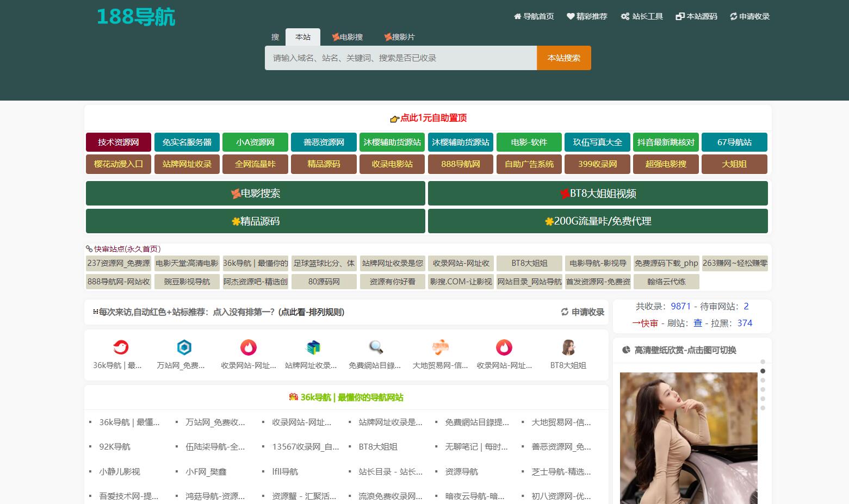Click the 技术资源网 dark red button
849x504 pixels.
[119, 142]
